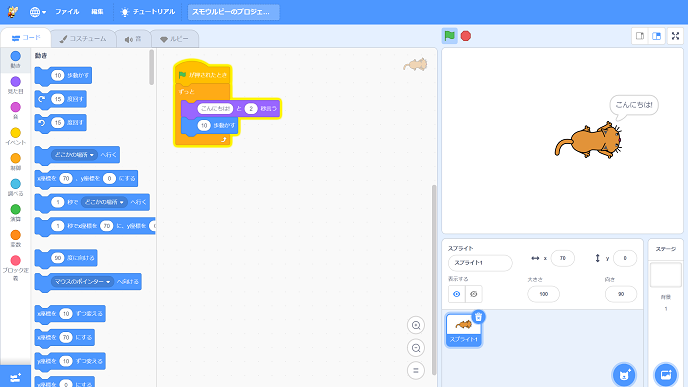The width and height of the screenshot is (688, 387).
Task: Zoom out on the code workspace
Action: [x=416, y=348]
